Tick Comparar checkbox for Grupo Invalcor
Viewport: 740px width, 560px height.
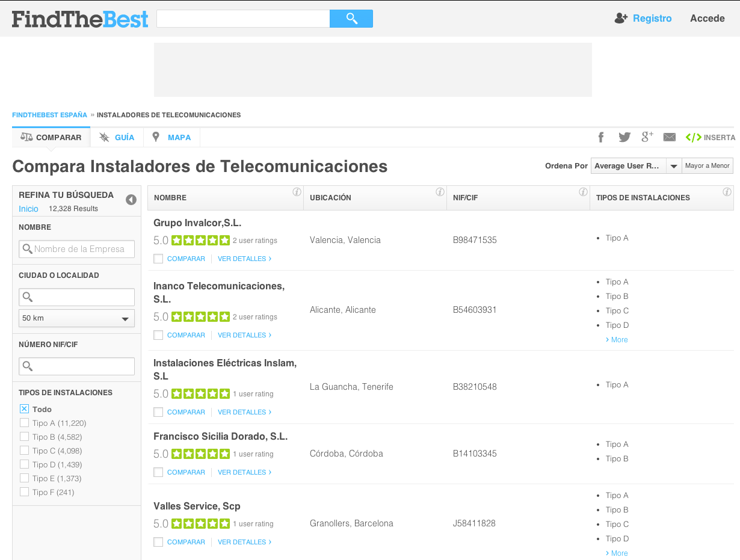pos(158,259)
